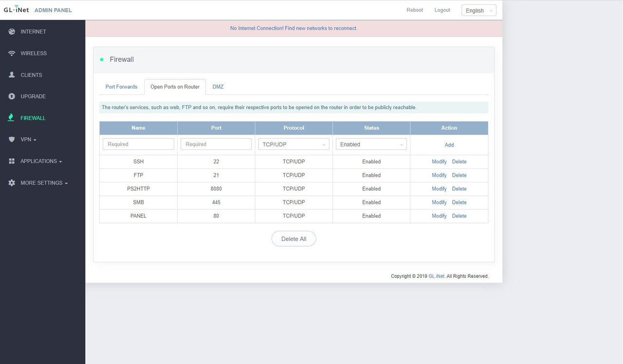The height and width of the screenshot is (364, 623).
Task: Click the PS2HTTP name cell
Action: 138,189
